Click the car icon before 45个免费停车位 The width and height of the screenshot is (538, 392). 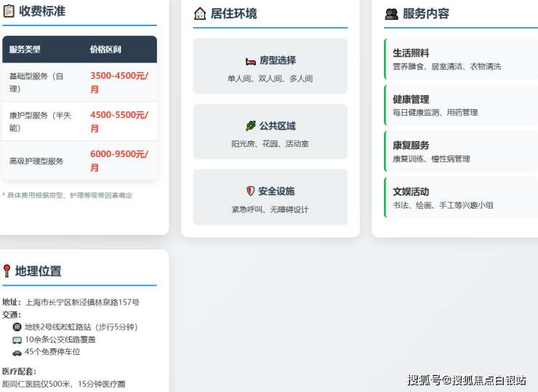pos(17,352)
